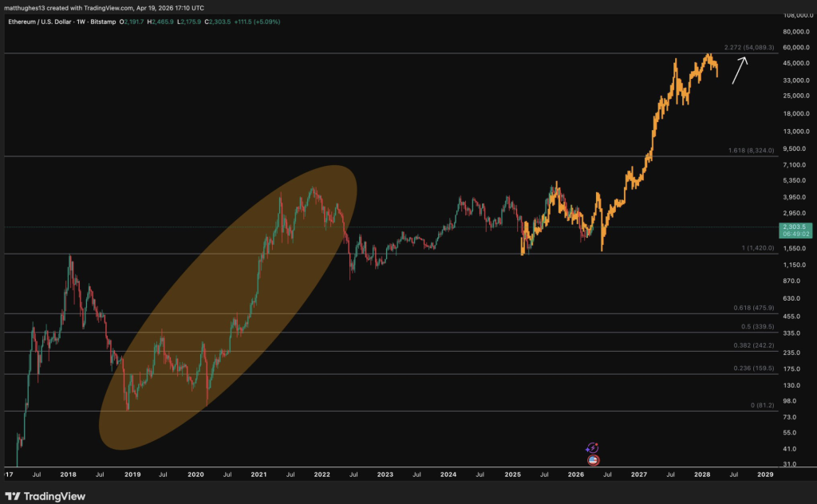Click the 2028 date axis label
The image size is (817, 504).
[703, 474]
